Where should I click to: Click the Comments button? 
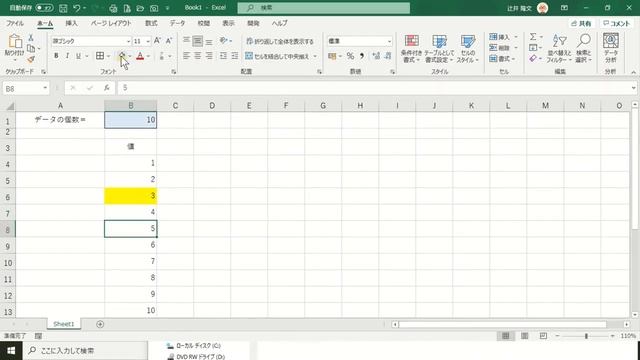pyautogui.click(x=617, y=24)
